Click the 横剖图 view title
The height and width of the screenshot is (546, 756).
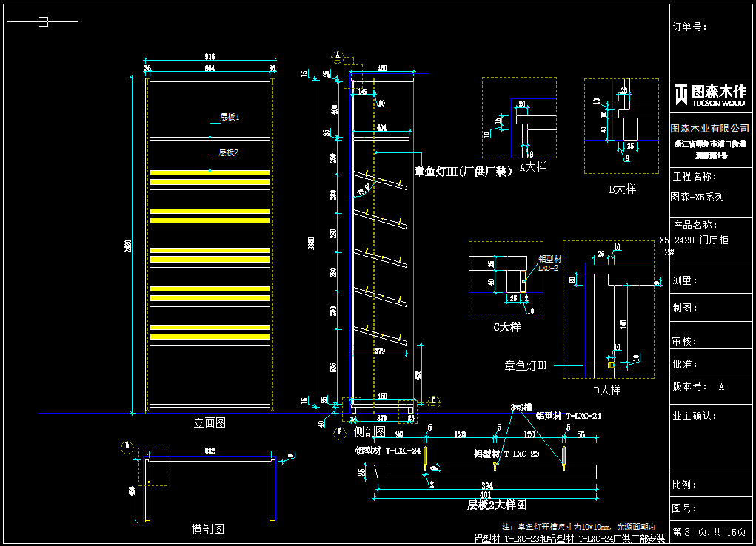[207, 529]
